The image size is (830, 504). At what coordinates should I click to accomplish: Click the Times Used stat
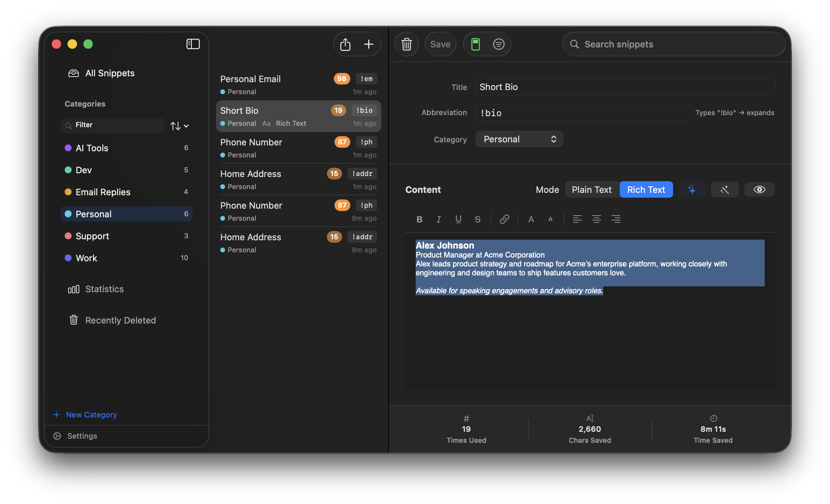[x=466, y=429]
